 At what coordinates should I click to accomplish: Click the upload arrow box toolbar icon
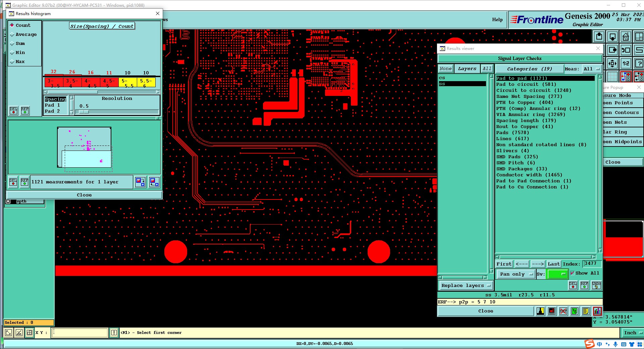click(599, 37)
